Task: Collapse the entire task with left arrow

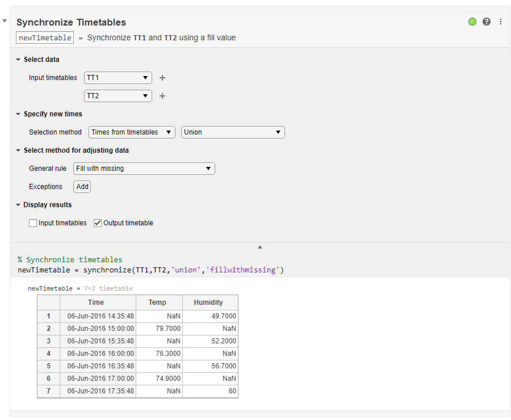Action: [x=5, y=21]
